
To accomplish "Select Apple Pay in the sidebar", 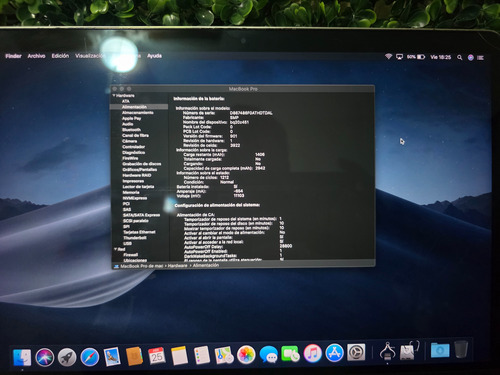I will point(132,118).
